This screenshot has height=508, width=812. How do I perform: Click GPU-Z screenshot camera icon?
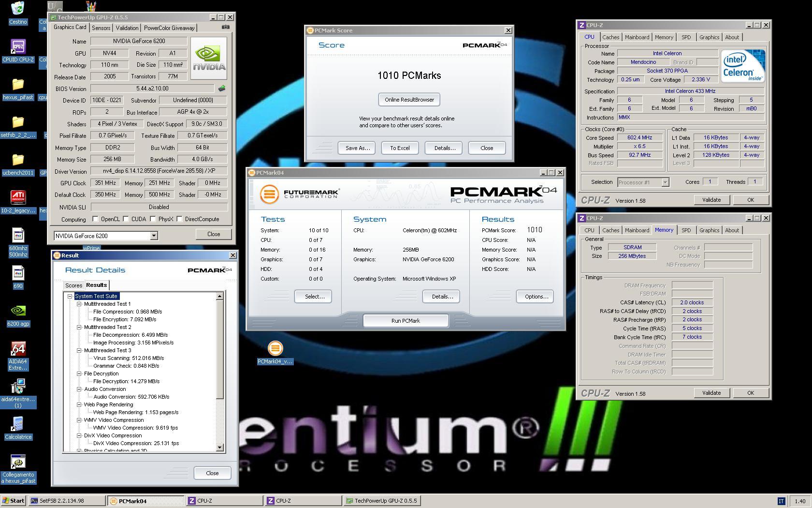point(225,27)
